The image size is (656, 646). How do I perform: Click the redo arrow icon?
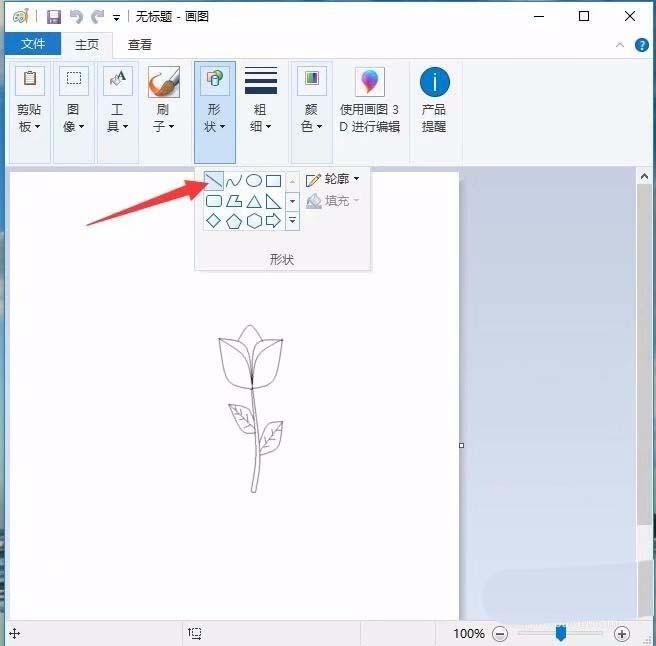tap(97, 17)
